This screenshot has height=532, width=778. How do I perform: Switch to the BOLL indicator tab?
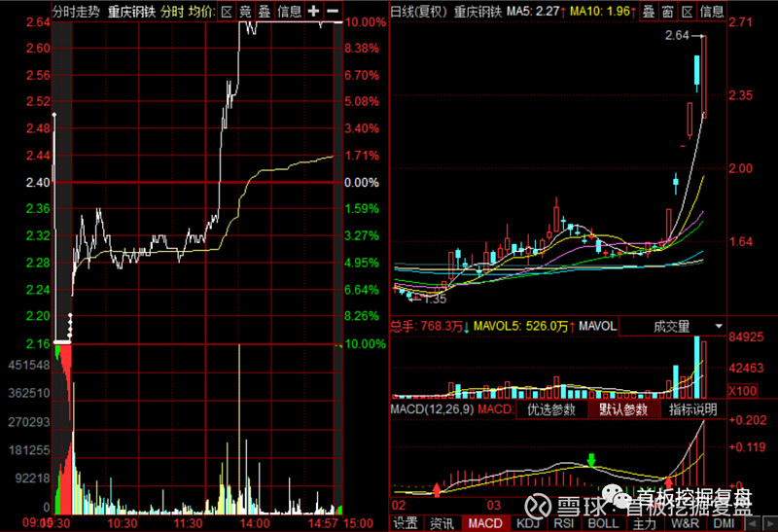pos(603,523)
